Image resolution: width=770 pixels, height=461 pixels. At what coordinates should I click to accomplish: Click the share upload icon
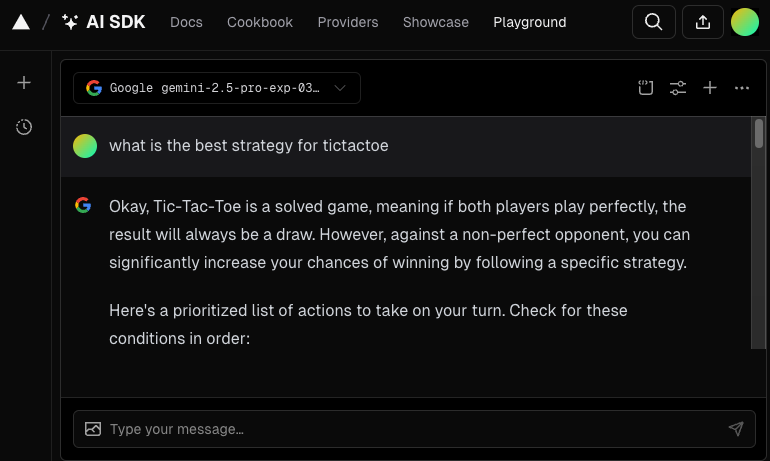[703, 22]
